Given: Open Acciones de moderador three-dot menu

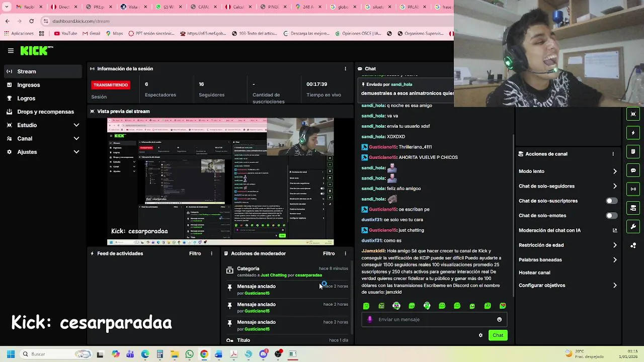Looking at the screenshot, I should pyautogui.click(x=345, y=253).
